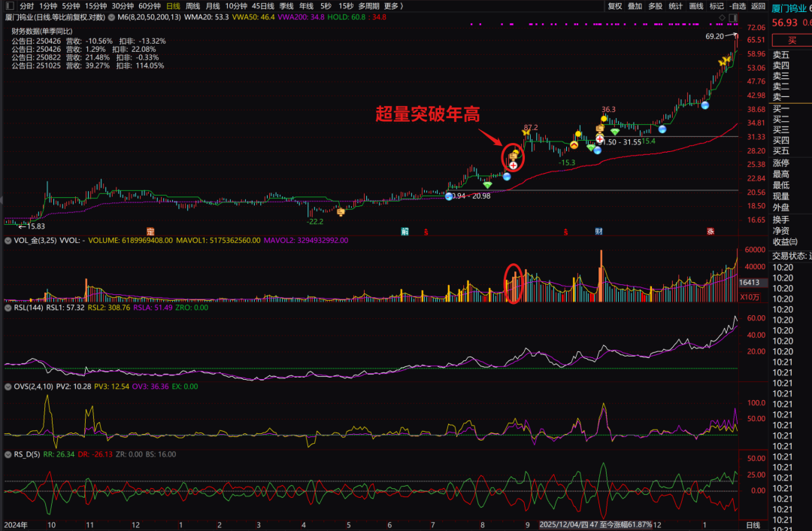This screenshot has width=812, height=531.
Task: Click the 56.93 current price
Action: pyautogui.click(x=785, y=23)
